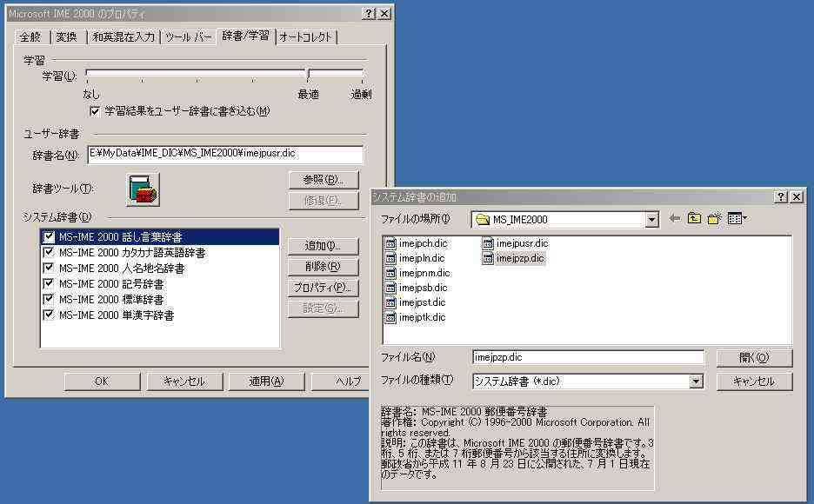Select imejpzp.dic file icon
This screenshot has width=814, height=504.
pyautogui.click(x=488, y=258)
